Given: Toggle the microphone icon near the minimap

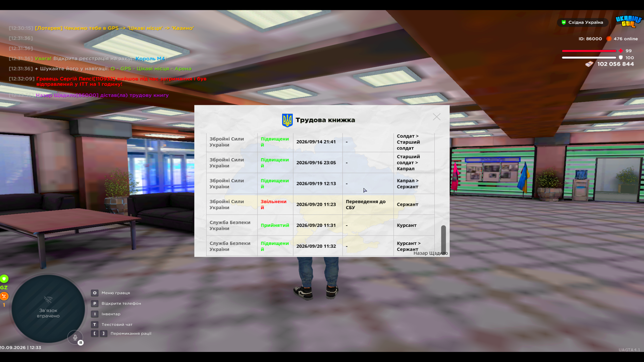Looking at the screenshot, I should (x=75, y=338).
